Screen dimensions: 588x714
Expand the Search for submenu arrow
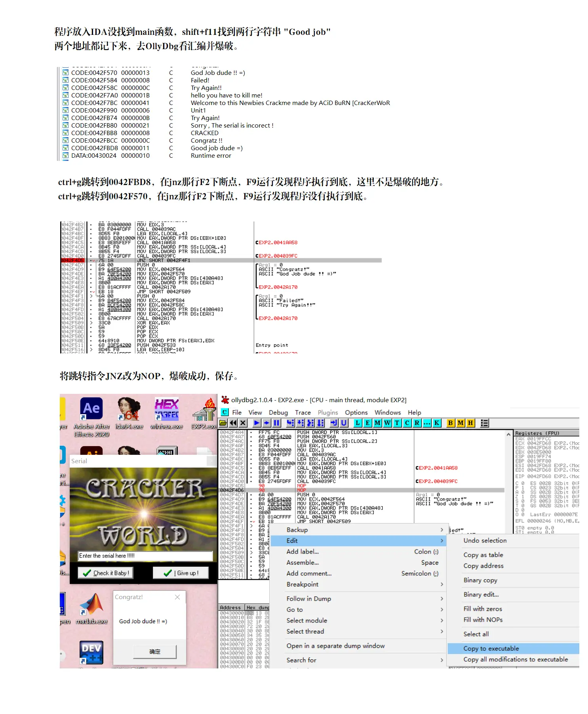click(442, 660)
